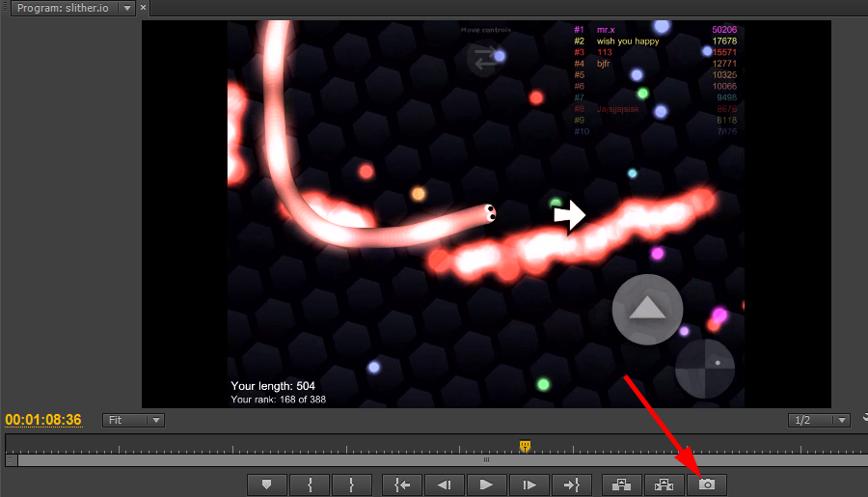Click the leaderboard score 50206
The height and width of the screenshot is (497, 868).
724,30
